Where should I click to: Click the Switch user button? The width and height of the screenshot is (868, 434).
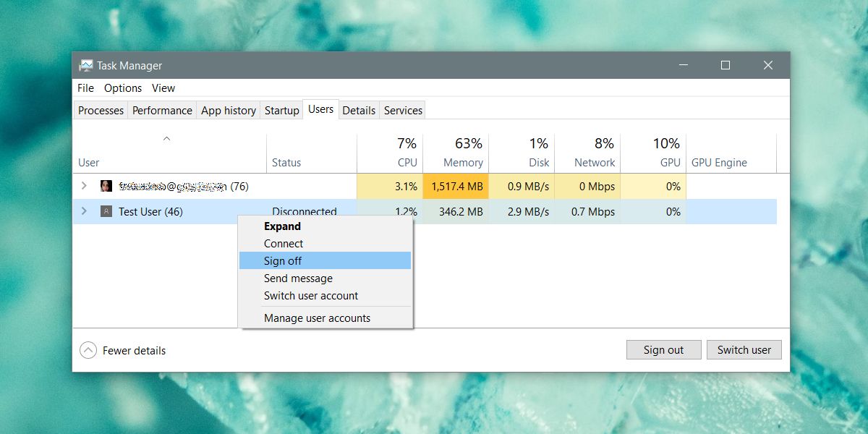click(x=744, y=349)
